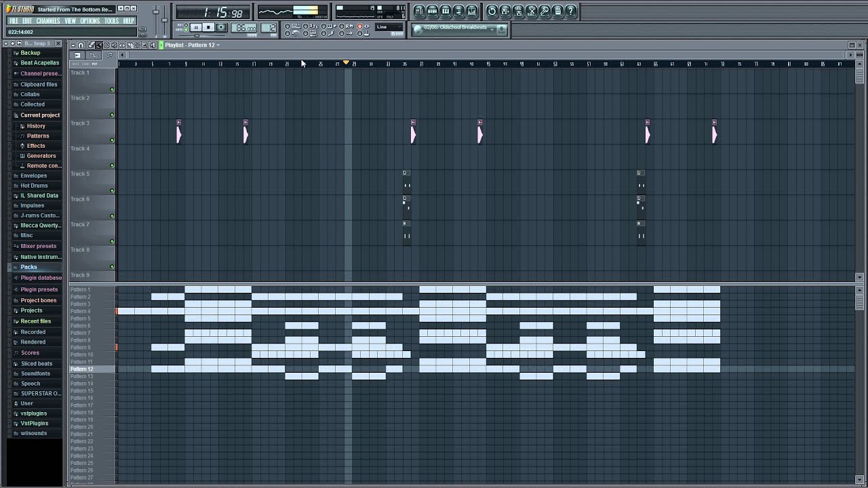Image resolution: width=868 pixels, height=488 pixels.
Task: Click the one-click recording microphone icon
Action: [545, 11]
